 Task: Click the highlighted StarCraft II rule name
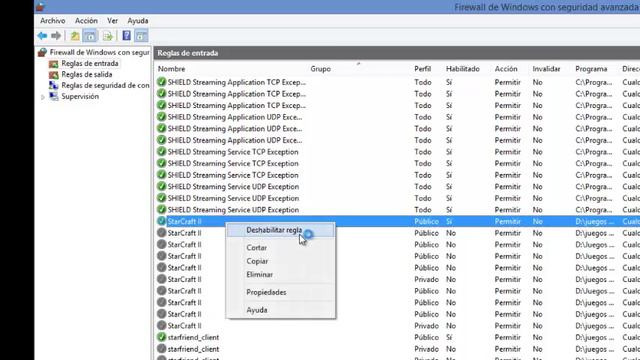pos(184,222)
